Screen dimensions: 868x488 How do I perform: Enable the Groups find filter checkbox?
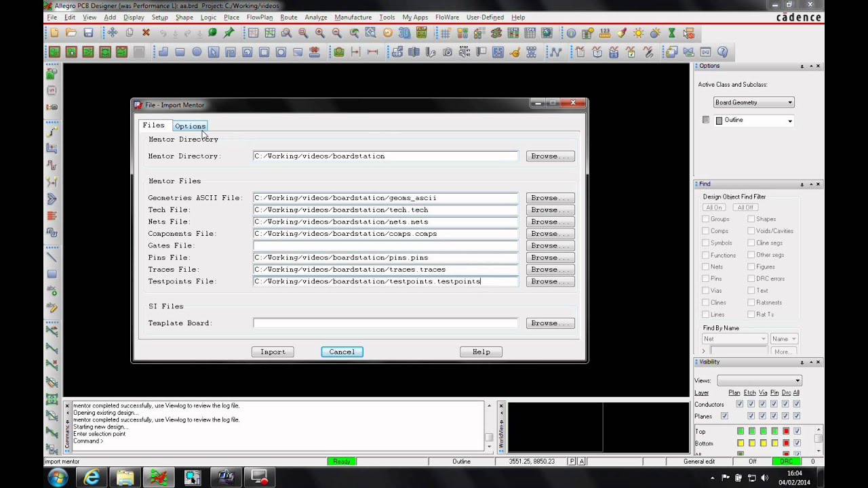[x=705, y=219]
